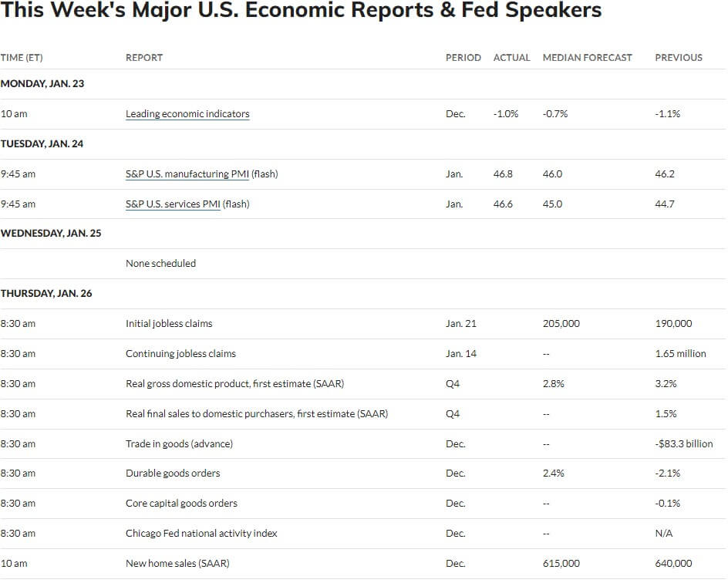Click the TIME (ET) column header
This screenshot has height=583, width=728.
point(22,58)
